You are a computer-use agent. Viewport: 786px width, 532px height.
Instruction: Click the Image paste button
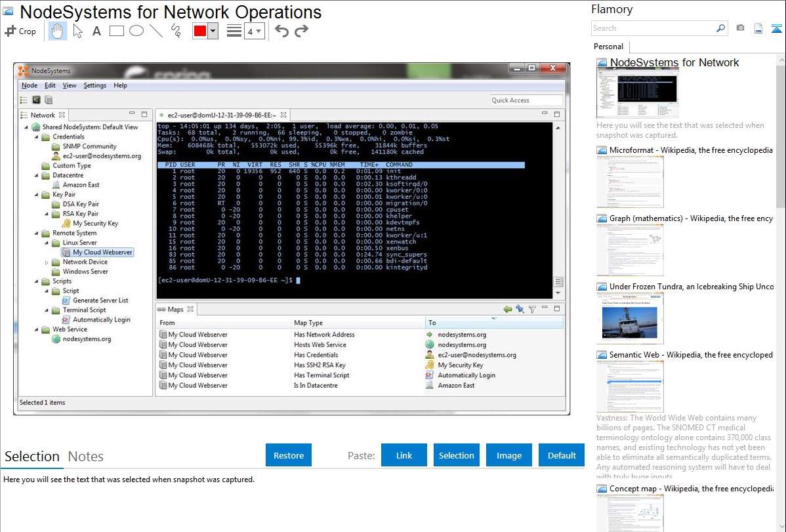tap(508, 455)
